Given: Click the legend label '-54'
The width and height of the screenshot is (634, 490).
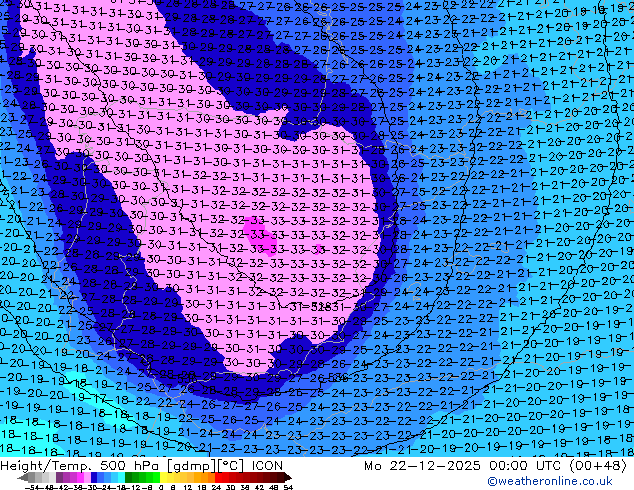Looking at the screenshot, I should pos(33,488).
